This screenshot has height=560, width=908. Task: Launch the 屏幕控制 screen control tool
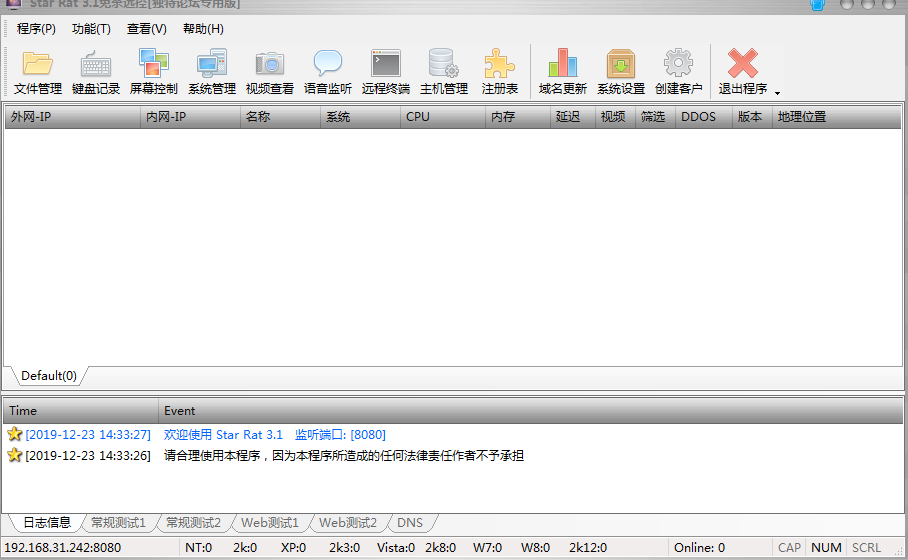click(x=153, y=72)
